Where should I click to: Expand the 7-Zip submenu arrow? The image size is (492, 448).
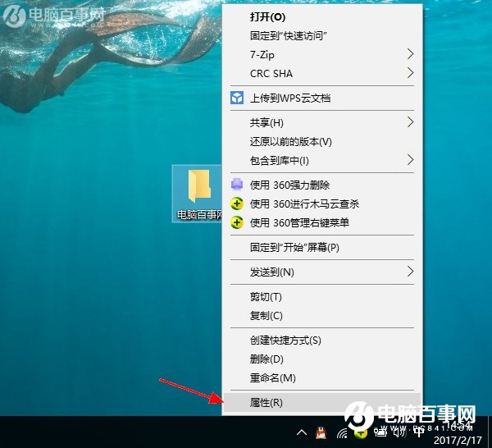tap(411, 54)
